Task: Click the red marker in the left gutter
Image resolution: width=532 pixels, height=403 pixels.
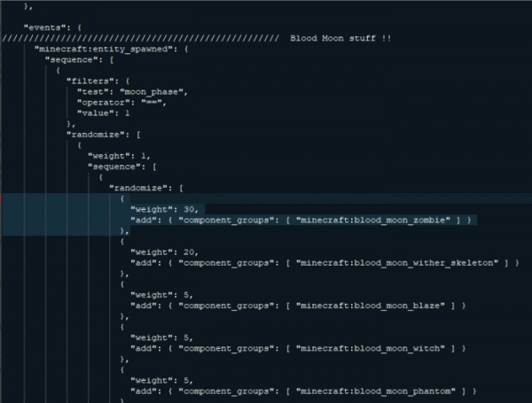Action: pyautogui.click(x=3, y=199)
